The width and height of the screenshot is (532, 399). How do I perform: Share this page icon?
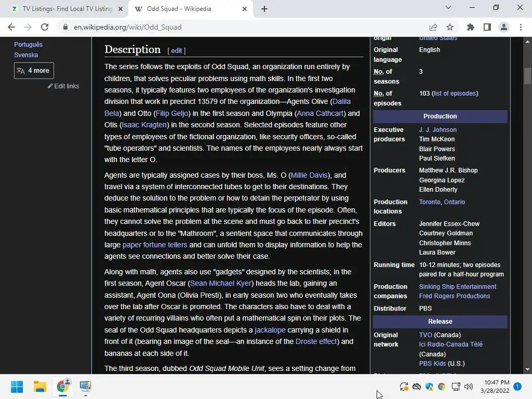(433, 27)
